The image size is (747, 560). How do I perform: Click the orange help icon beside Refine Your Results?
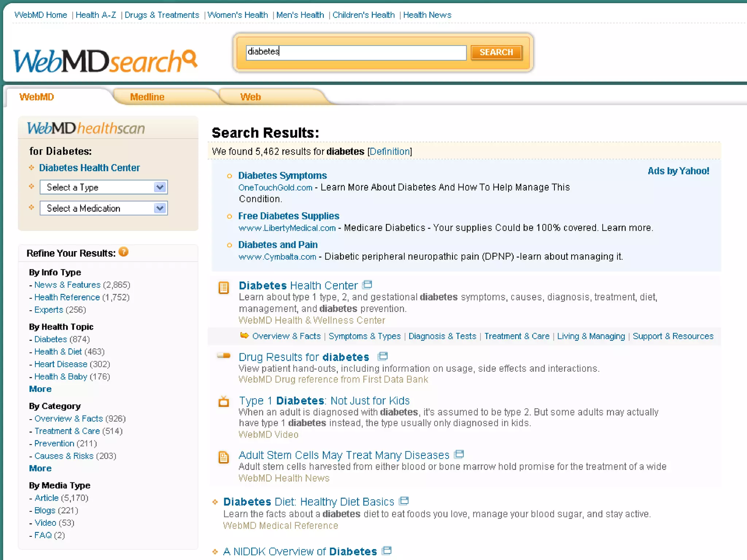tap(124, 252)
